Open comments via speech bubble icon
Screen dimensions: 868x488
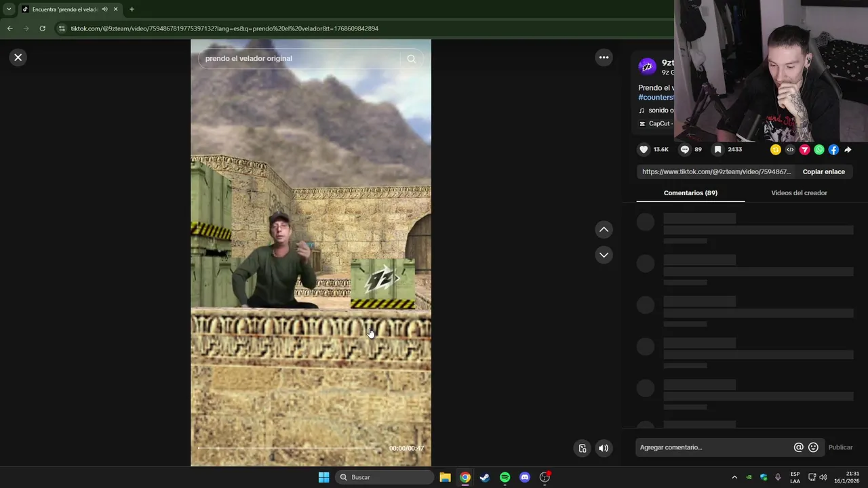pos(685,150)
